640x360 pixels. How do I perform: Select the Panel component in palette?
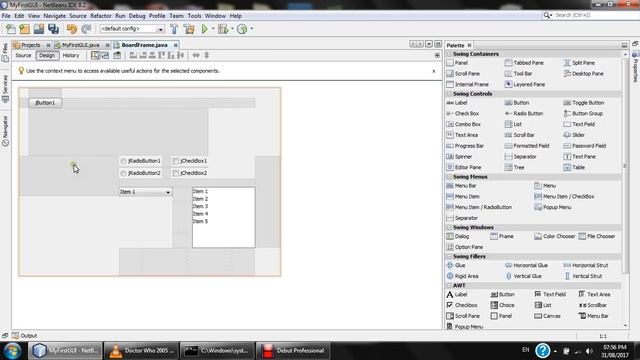click(457, 63)
